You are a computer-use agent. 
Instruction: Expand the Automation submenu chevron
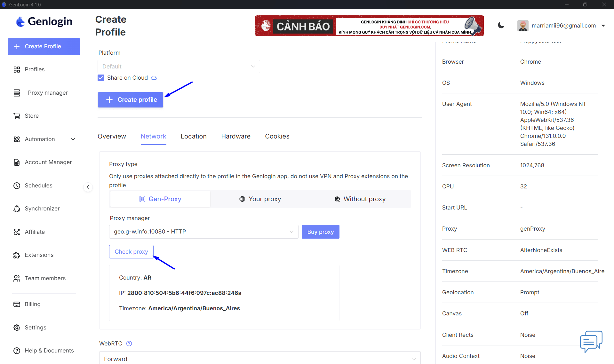[73, 139]
